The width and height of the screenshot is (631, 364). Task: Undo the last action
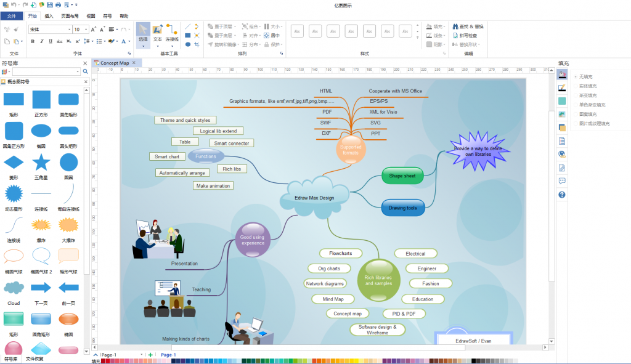[14, 5]
